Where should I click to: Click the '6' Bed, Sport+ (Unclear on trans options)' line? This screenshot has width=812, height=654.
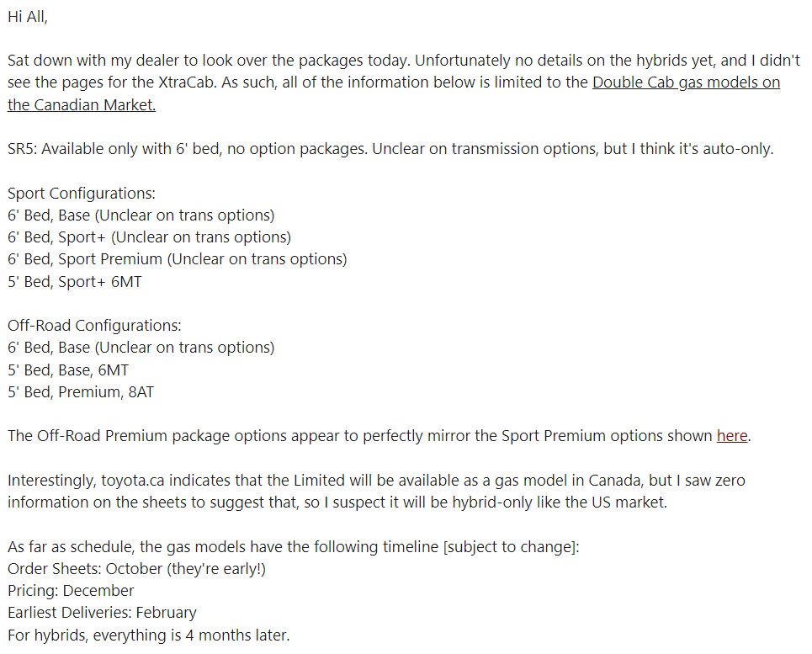point(149,237)
